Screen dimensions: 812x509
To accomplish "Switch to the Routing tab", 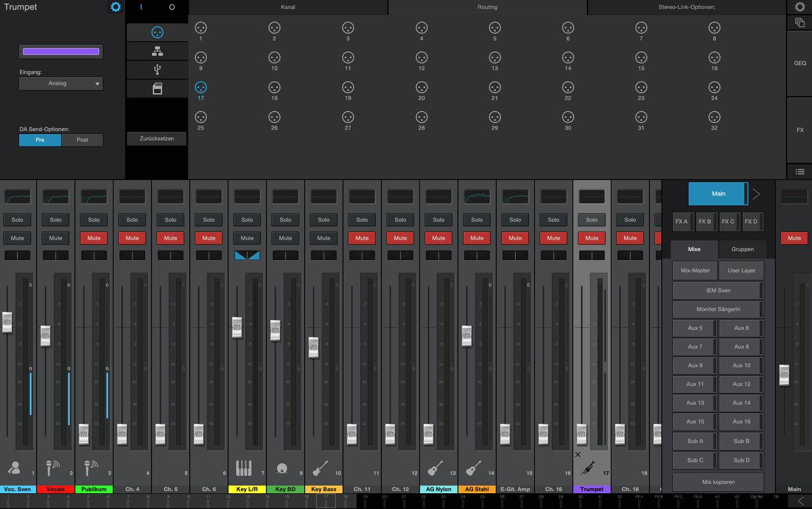I will (487, 7).
